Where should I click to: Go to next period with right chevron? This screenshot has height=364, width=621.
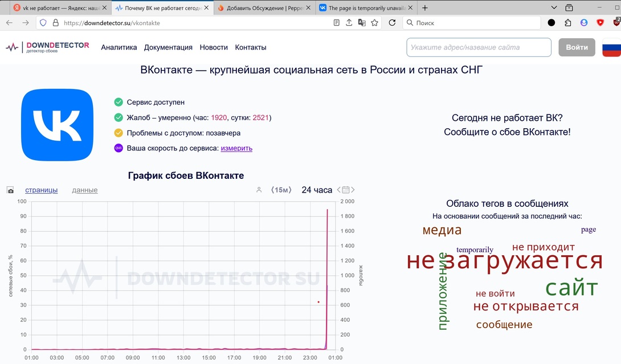point(353,190)
